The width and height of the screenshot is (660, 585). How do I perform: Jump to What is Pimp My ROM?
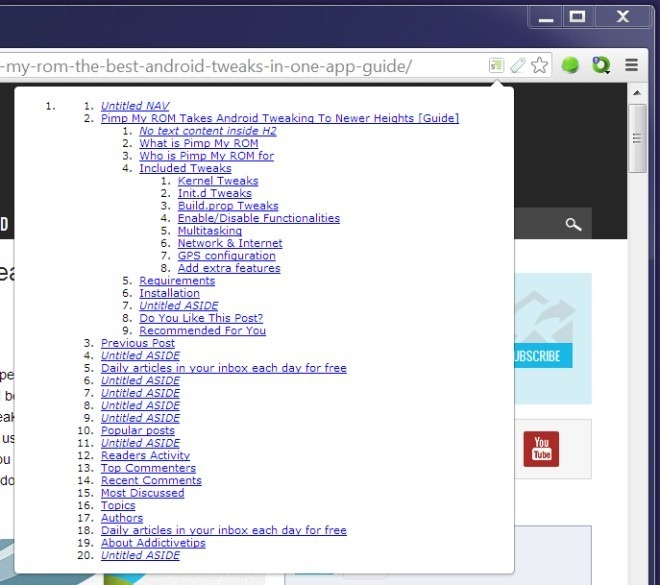click(x=199, y=143)
